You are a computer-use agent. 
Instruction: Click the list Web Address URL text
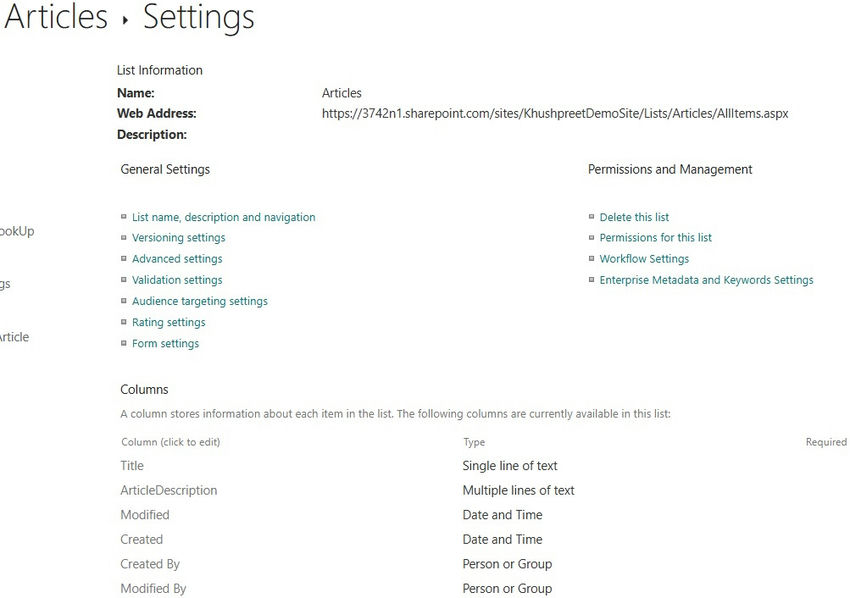[554, 114]
